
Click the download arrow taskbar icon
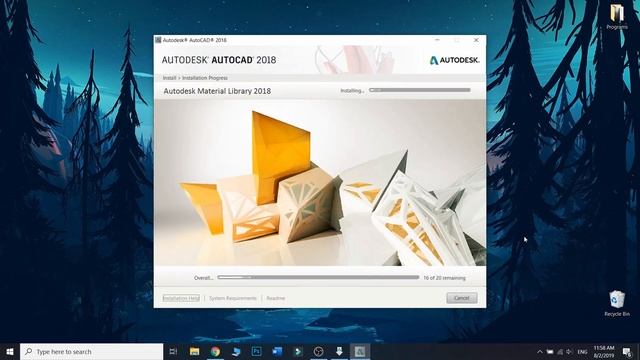(339, 351)
